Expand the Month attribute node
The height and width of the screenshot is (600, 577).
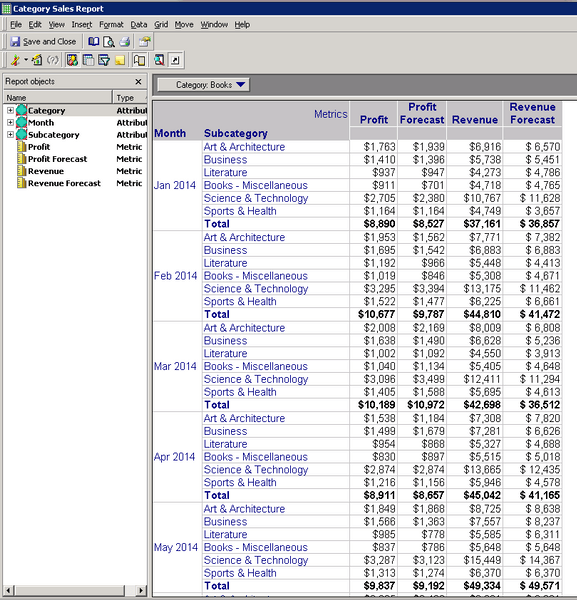pos(10,122)
